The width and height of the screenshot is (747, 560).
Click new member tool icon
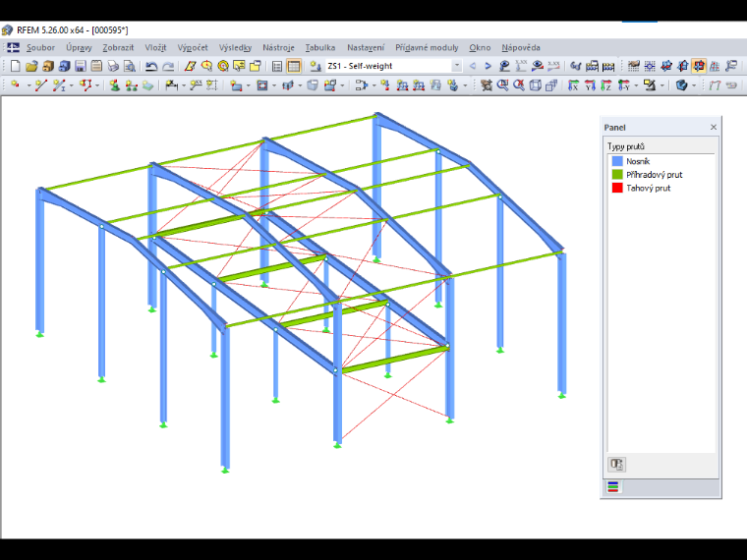click(x=59, y=85)
